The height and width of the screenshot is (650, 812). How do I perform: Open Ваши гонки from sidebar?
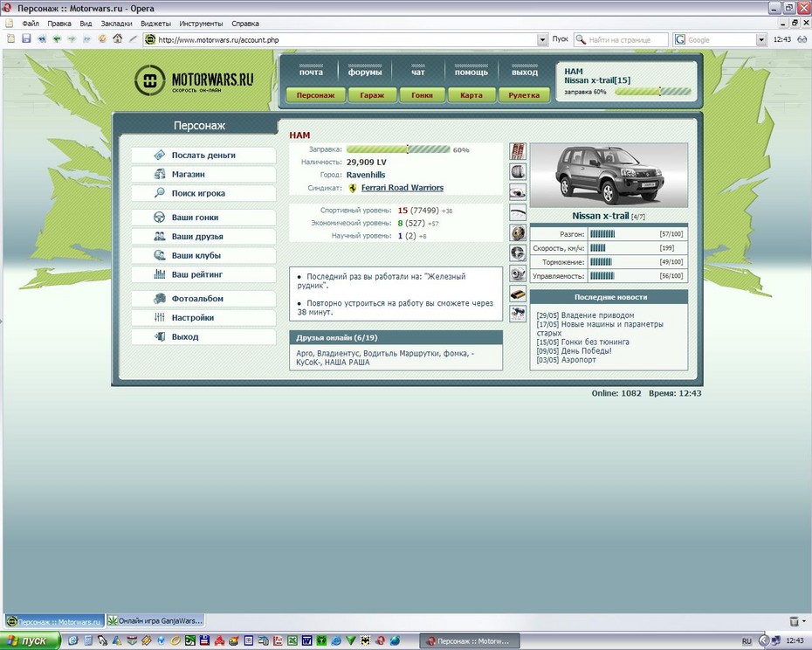click(x=203, y=218)
